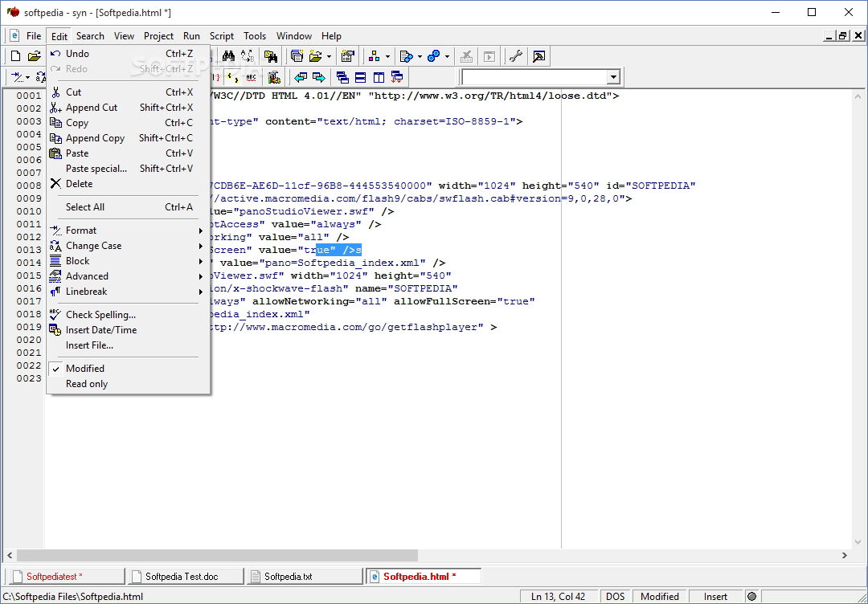Switch to the Softpediatest * tab
This screenshot has height=604, width=868.
(x=67, y=577)
